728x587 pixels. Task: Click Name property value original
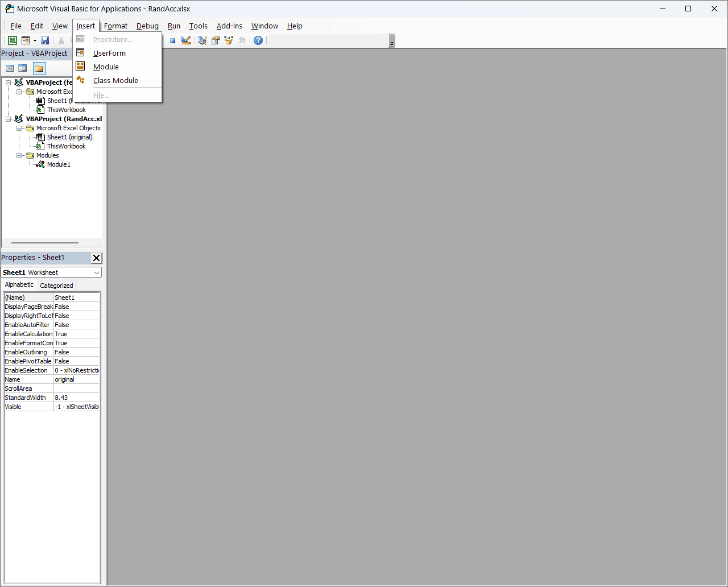coord(76,379)
